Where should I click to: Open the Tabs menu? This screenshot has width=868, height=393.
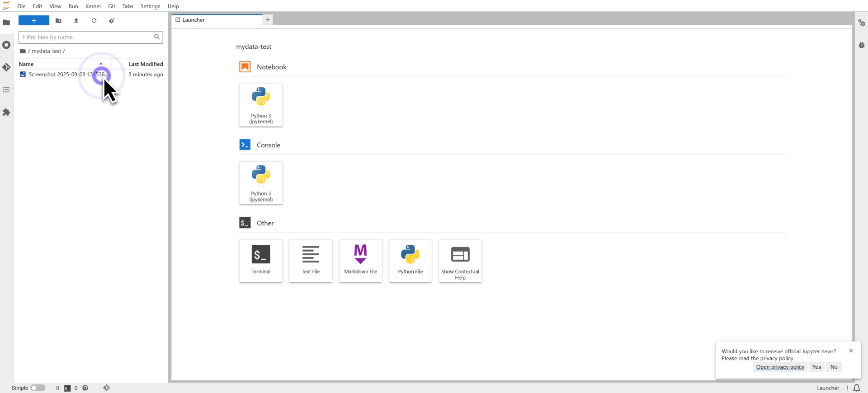pos(128,6)
